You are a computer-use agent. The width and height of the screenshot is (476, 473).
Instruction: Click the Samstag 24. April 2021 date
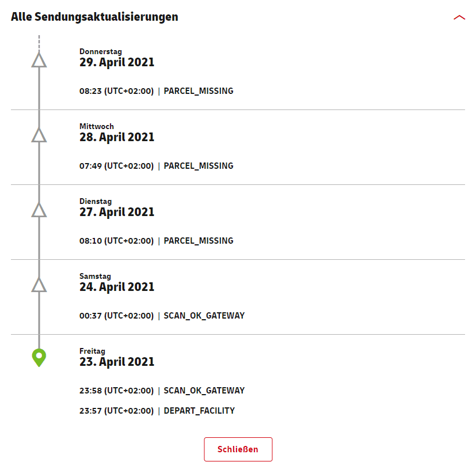coord(117,287)
